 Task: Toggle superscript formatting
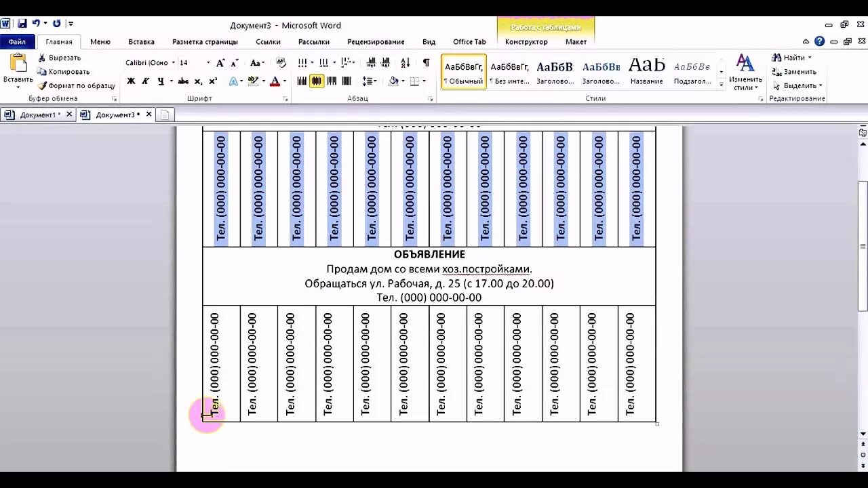pyautogui.click(x=213, y=81)
